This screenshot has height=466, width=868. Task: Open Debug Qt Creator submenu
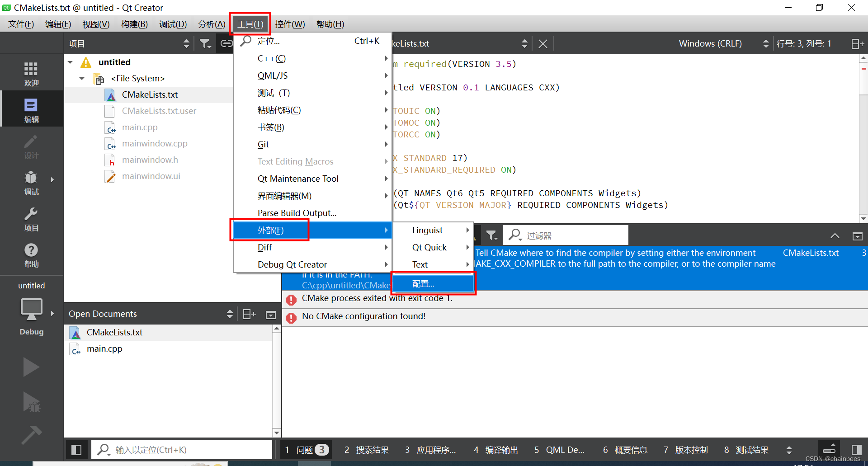tap(312, 264)
